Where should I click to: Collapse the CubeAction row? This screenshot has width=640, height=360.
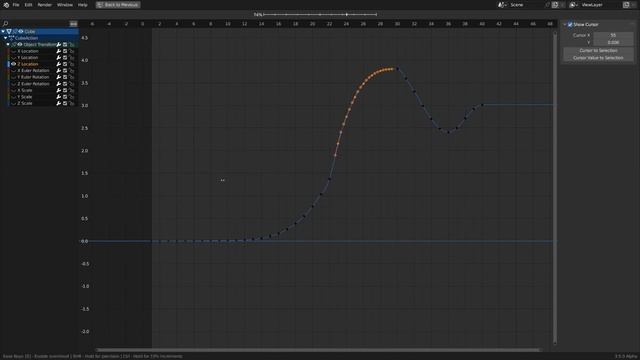(6, 38)
